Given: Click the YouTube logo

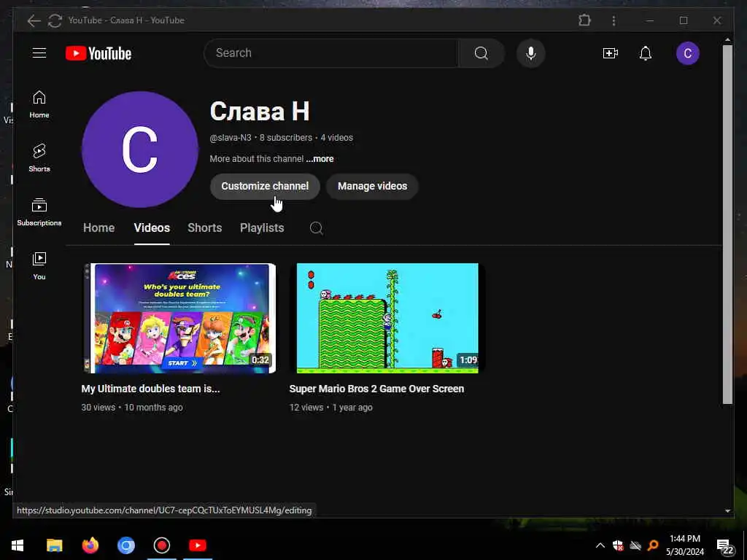Looking at the screenshot, I should tap(98, 53).
